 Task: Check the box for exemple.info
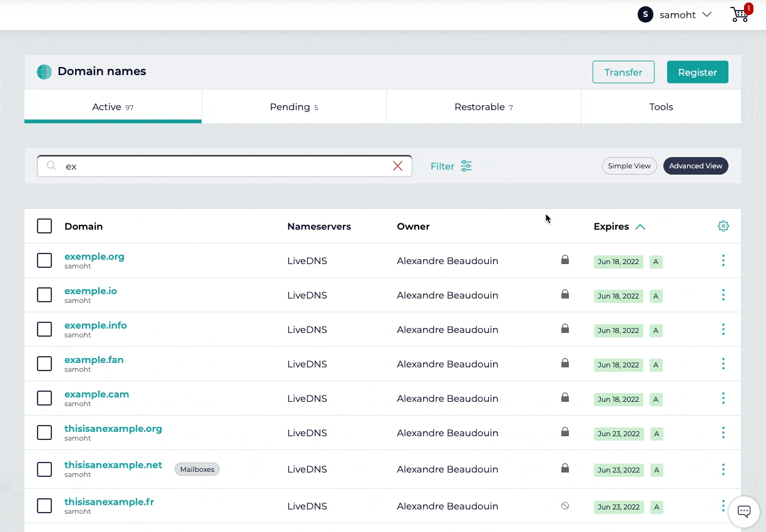[x=44, y=329]
